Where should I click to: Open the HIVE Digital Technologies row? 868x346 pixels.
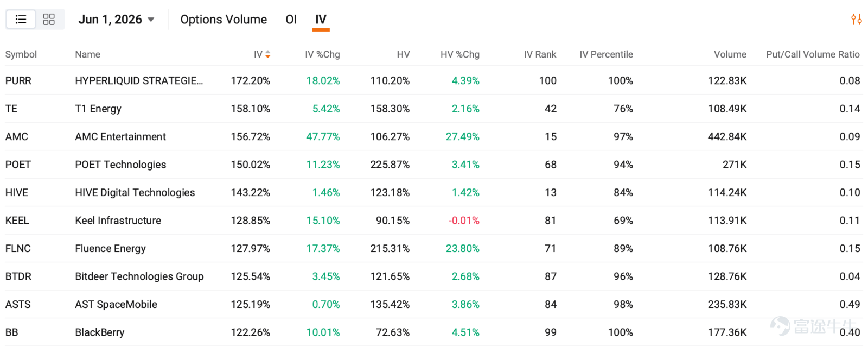[434, 192]
